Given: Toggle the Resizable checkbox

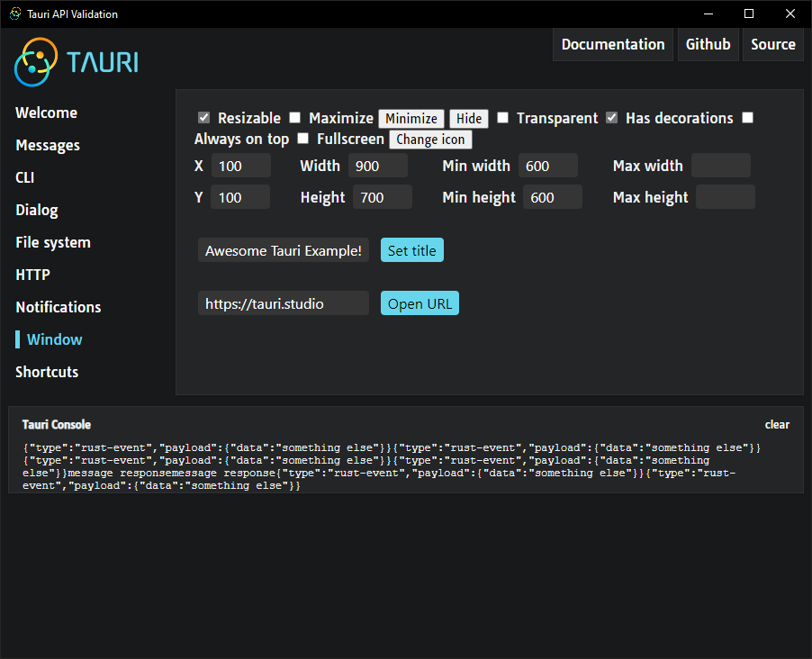Looking at the screenshot, I should [x=204, y=118].
